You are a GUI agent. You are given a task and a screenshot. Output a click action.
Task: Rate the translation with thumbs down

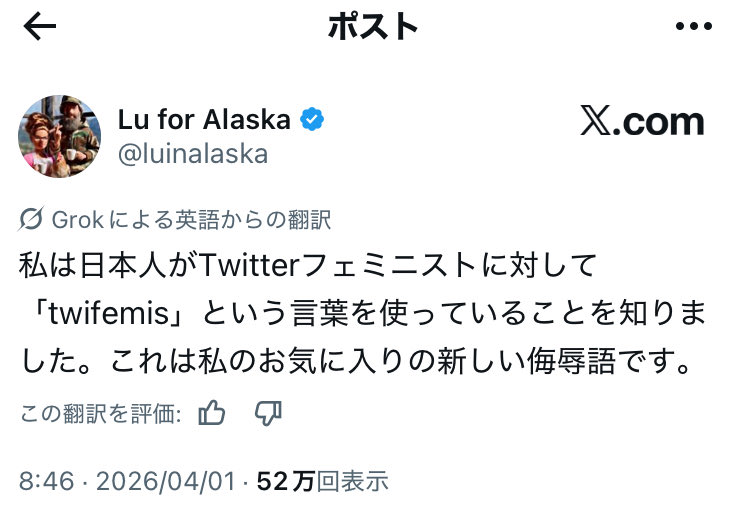269,413
